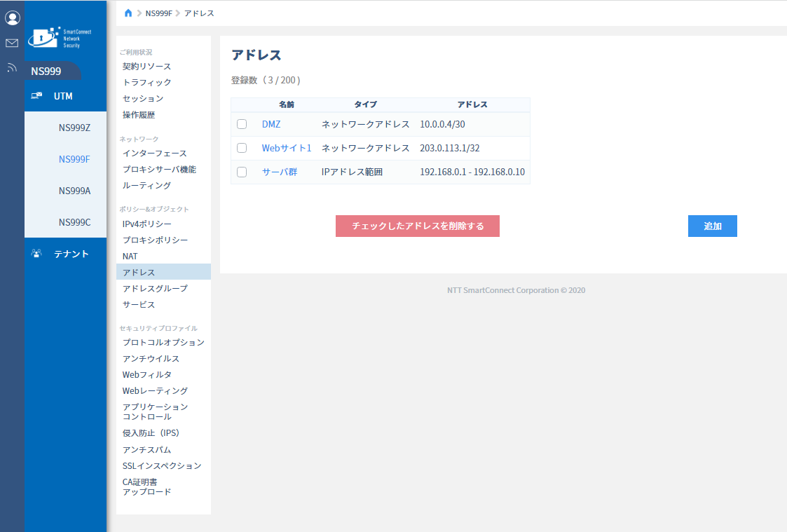Screen dimensions: 787x532
Task: Click the UTM device icon
Action: (x=36, y=95)
